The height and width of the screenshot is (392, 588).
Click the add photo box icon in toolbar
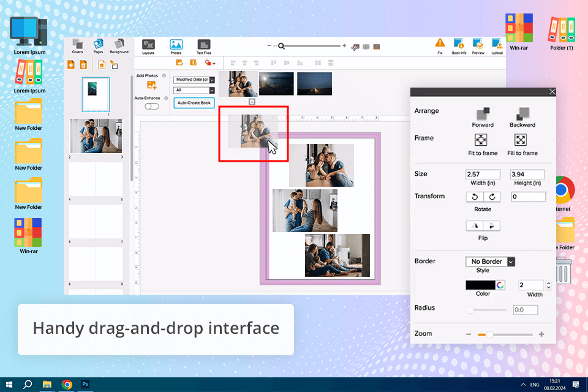click(x=179, y=62)
